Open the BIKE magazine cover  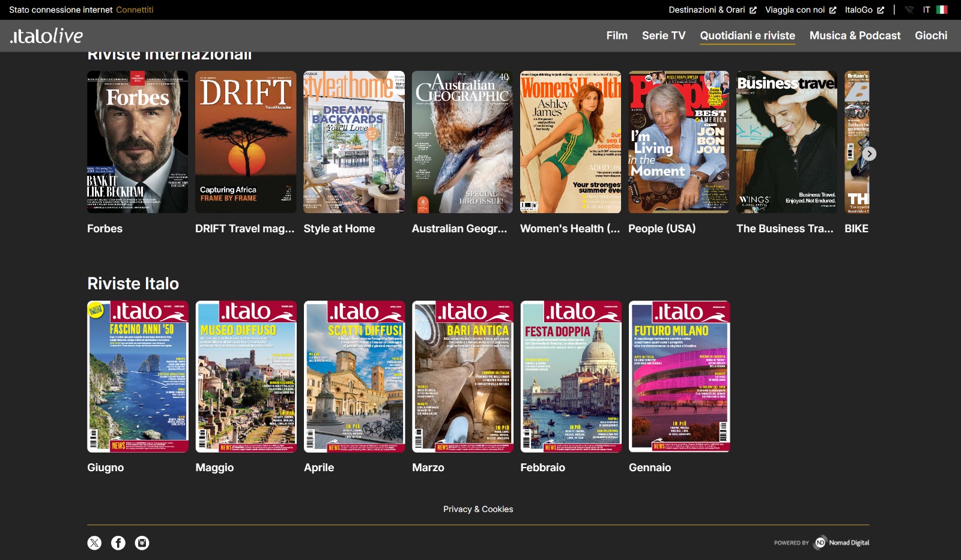tap(857, 142)
